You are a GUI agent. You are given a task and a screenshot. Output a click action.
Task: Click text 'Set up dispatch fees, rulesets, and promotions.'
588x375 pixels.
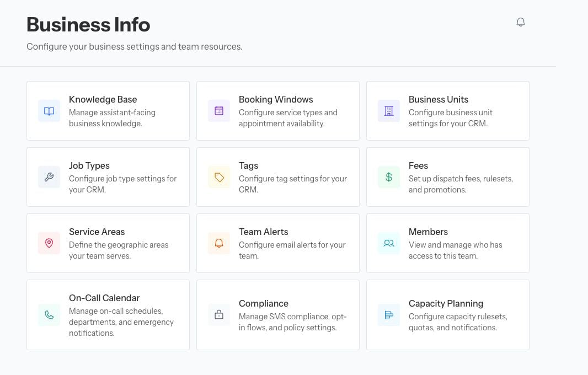pos(461,184)
